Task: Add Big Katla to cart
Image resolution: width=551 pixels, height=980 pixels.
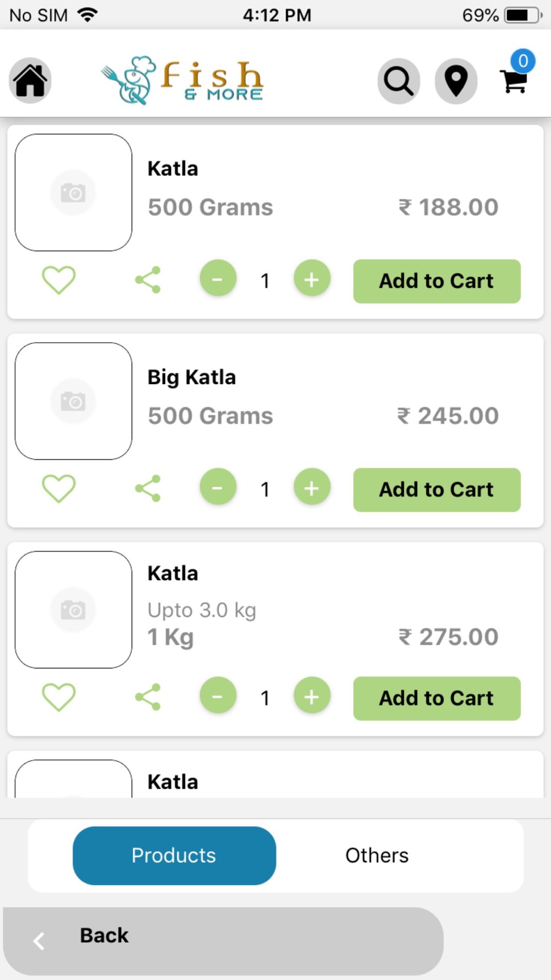Action: click(x=437, y=489)
